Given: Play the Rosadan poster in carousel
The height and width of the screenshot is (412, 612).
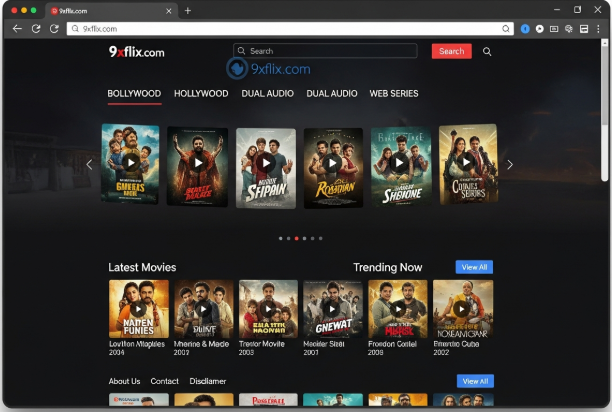Looking at the screenshot, I should (332, 163).
